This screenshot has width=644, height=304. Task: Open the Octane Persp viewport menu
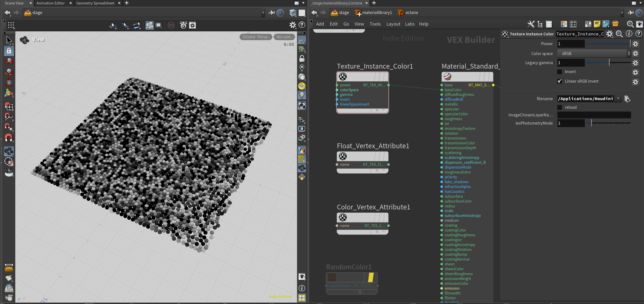pos(255,37)
